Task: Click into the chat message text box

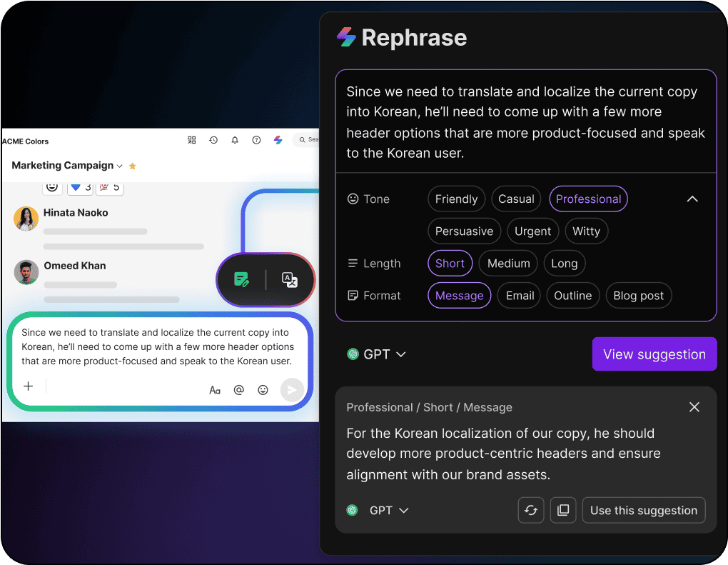Action: (x=157, y=346)
